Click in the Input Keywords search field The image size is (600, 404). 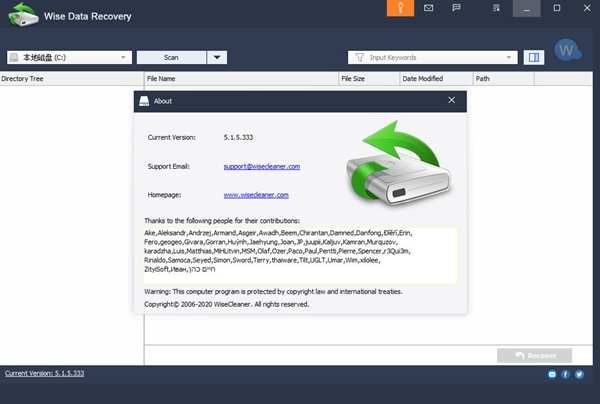[x=432, y=57]
